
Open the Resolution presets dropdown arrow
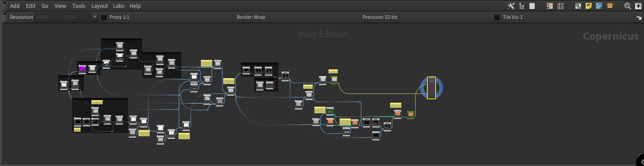point(95,17)
